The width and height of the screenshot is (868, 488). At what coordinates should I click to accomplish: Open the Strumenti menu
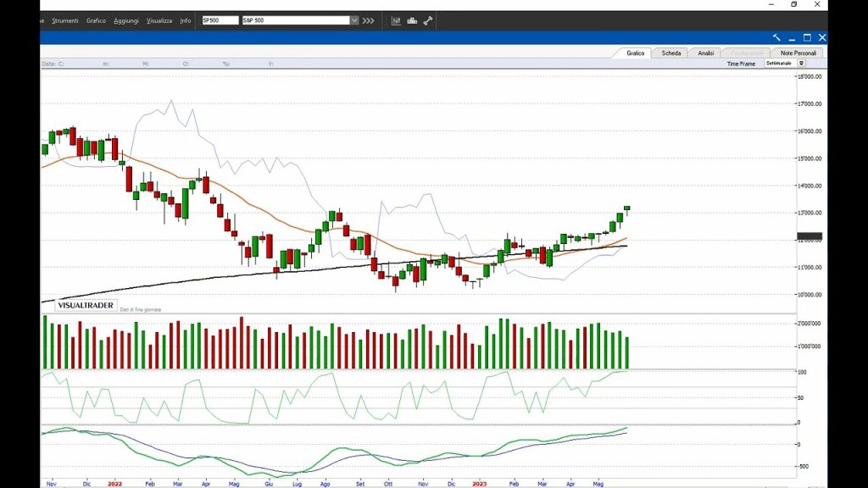(65, 20)
